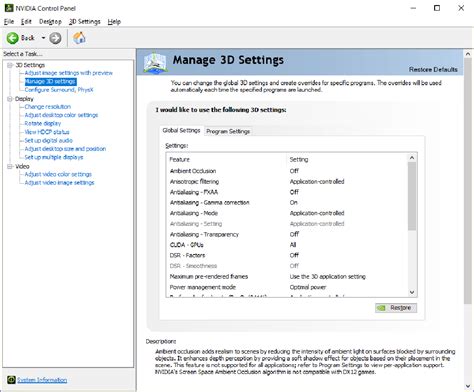474x392 pixels.
Task: Click the grey Forward arrow icon
Action: tap(55, 38)
